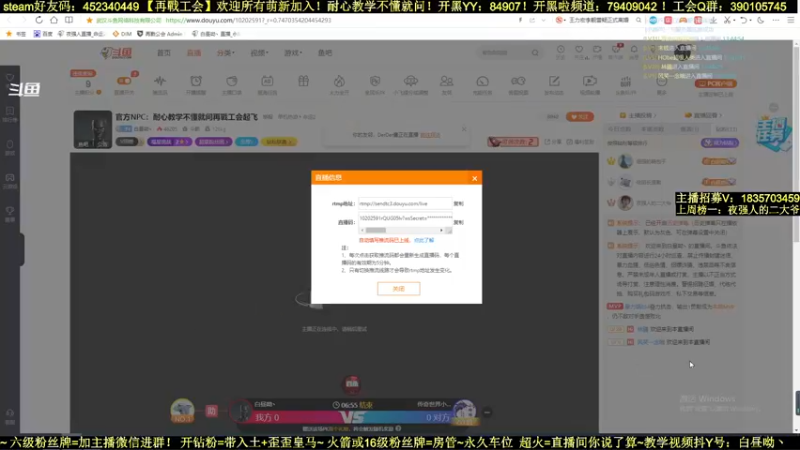The image size is (800, 450).
Task: Click the orange follow button near room title
Action: pyautogui.click(x=580, y=117)
